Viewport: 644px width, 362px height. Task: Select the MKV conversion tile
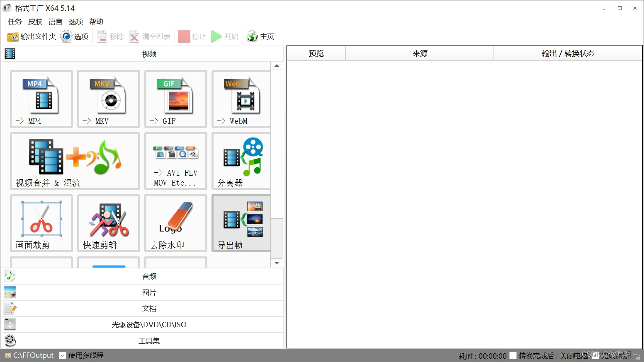coord(109,99)
